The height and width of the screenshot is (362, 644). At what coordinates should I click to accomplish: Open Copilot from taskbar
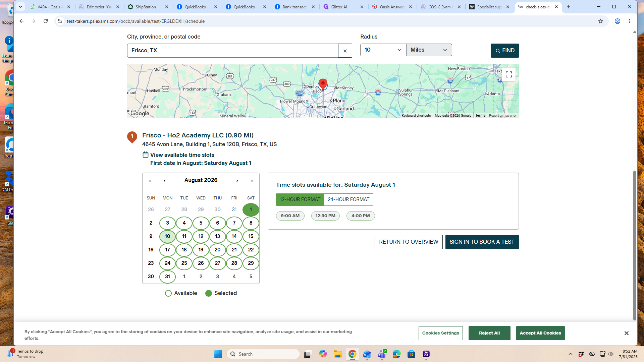pos(323,354)
